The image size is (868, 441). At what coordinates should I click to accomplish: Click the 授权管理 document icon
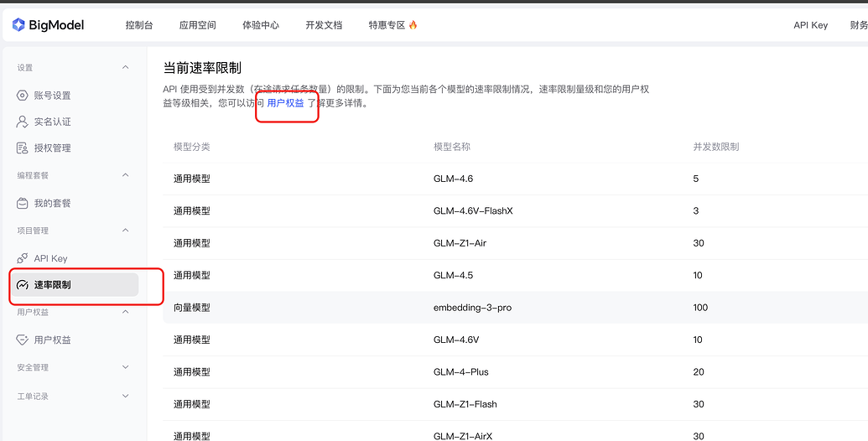[22, 148]
